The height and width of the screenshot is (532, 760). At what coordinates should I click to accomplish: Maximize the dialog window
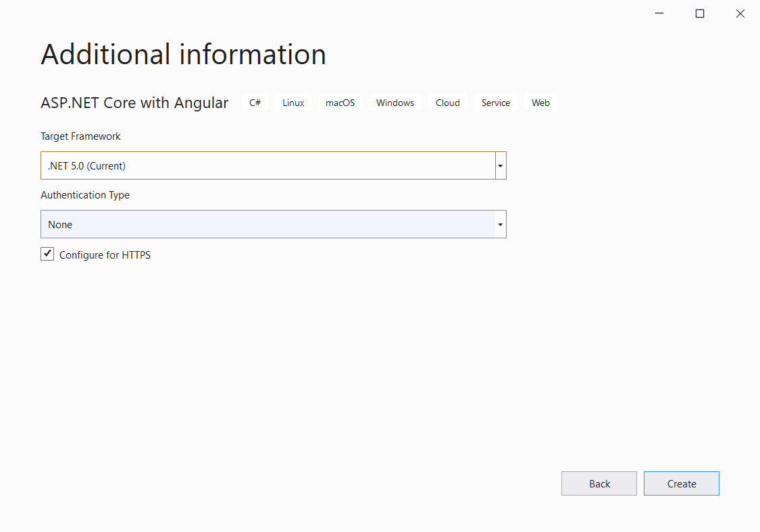699,13
